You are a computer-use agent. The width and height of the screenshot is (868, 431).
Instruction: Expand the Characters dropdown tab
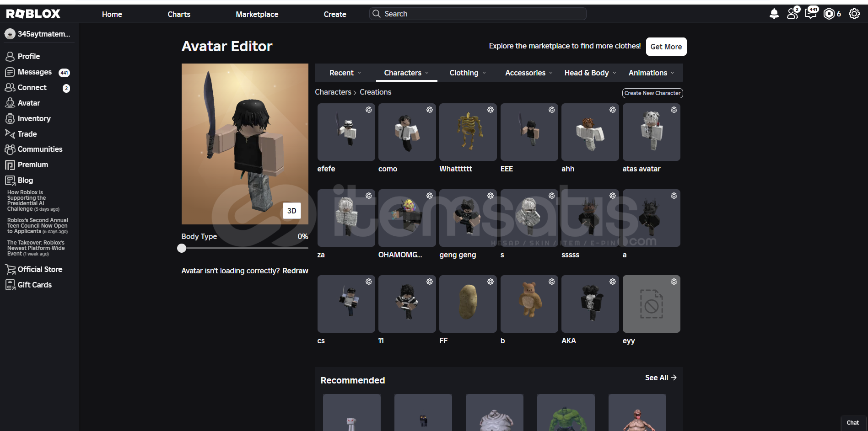[x=406, y=73]
